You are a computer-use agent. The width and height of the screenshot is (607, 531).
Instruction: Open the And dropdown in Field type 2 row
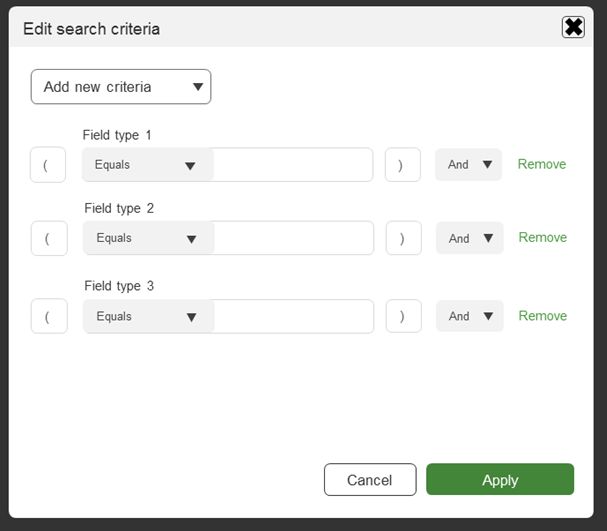coord(469,238)
